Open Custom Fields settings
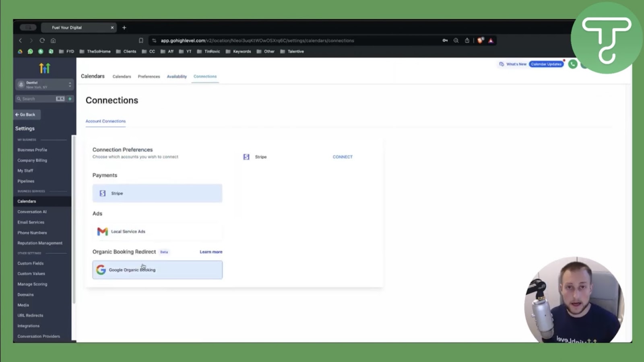644x362 pixels. [31, 263]
